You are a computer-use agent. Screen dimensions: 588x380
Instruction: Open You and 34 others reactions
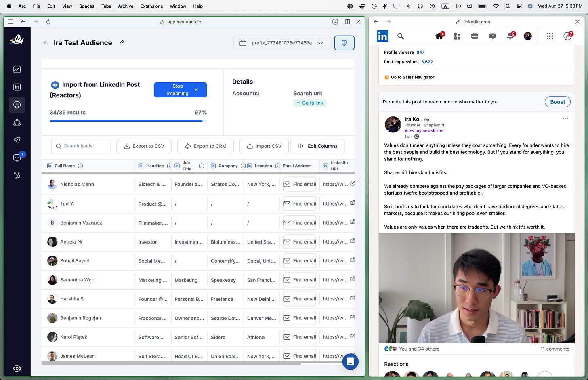(419, 349)
